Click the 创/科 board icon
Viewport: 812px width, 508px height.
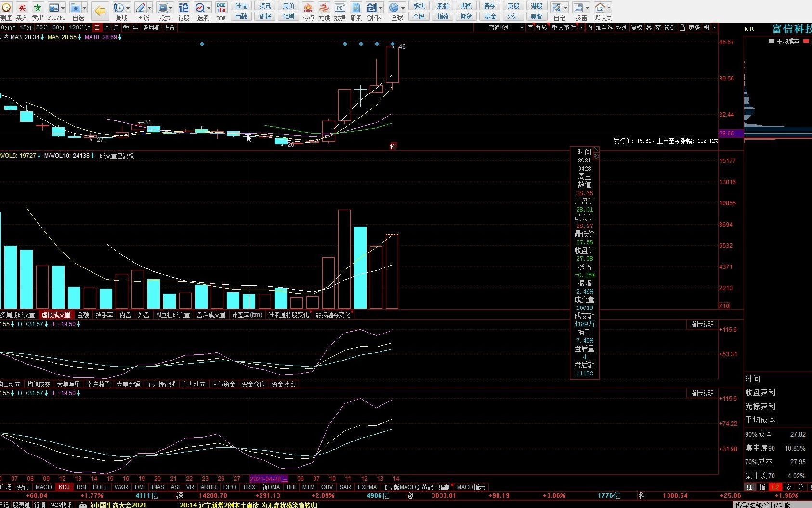[372, 8]
